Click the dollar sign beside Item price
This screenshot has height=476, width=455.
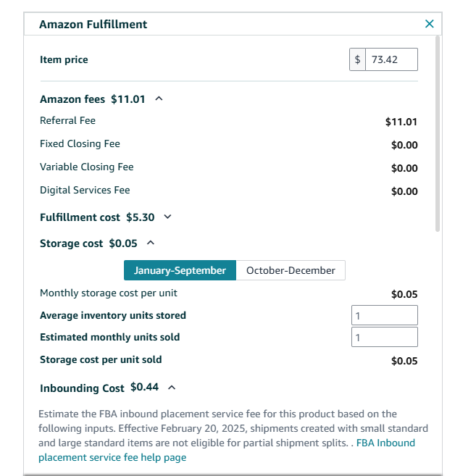(x=357, y=59)
